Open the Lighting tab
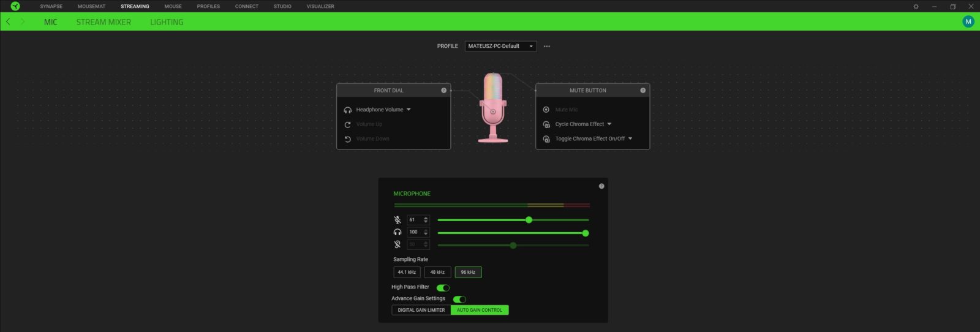Image resolution: width=980 pixels, height=332 pixels. click(167, 22)
